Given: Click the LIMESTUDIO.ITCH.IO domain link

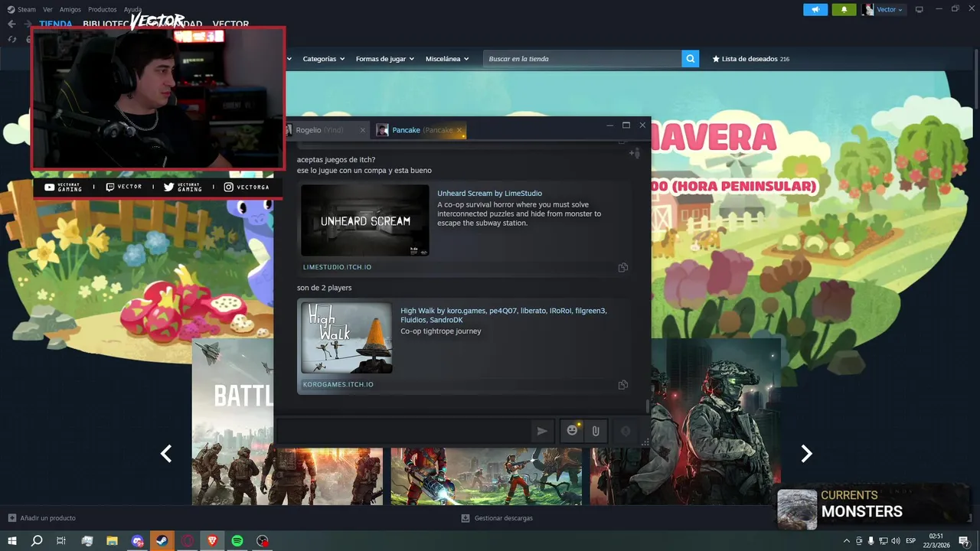Looking at the screenshot, I should point(337,267).
